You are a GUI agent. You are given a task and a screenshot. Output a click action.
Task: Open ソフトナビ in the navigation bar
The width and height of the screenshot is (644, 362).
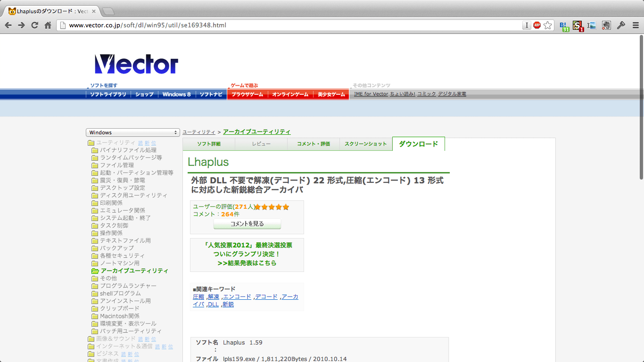click(x=211, y=94)
